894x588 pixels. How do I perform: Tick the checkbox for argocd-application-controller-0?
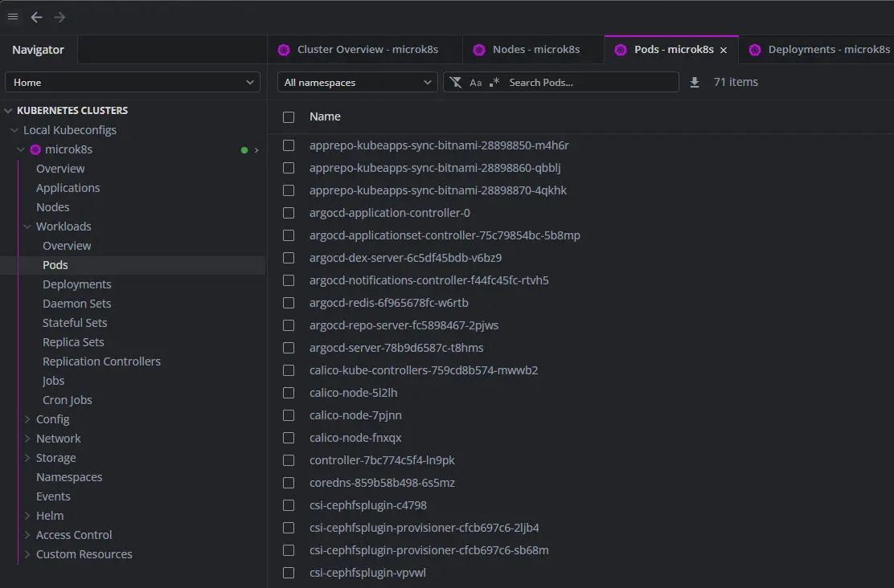289,213
